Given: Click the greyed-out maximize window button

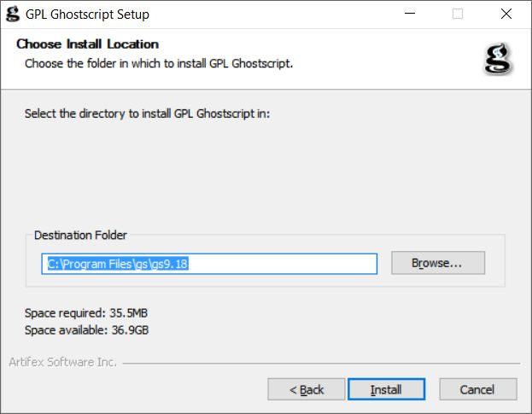Looking at the screenshot, I should point(458,14).
